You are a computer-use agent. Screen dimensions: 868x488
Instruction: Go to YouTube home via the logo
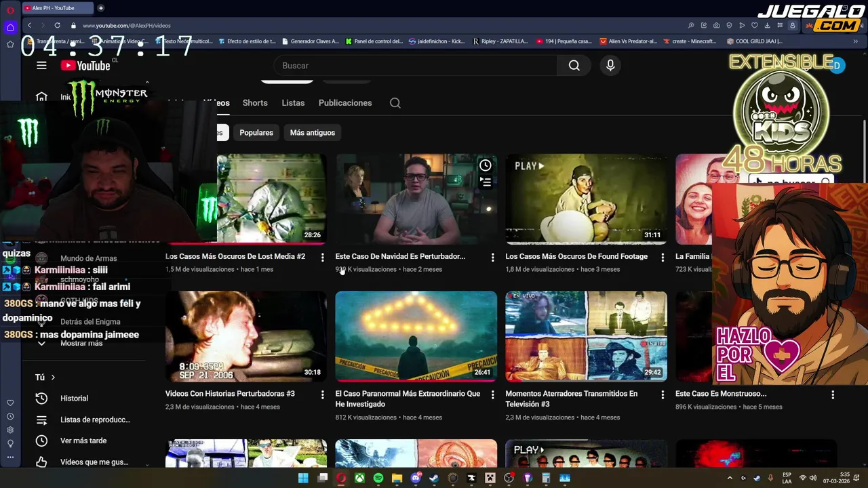(85, 66)
